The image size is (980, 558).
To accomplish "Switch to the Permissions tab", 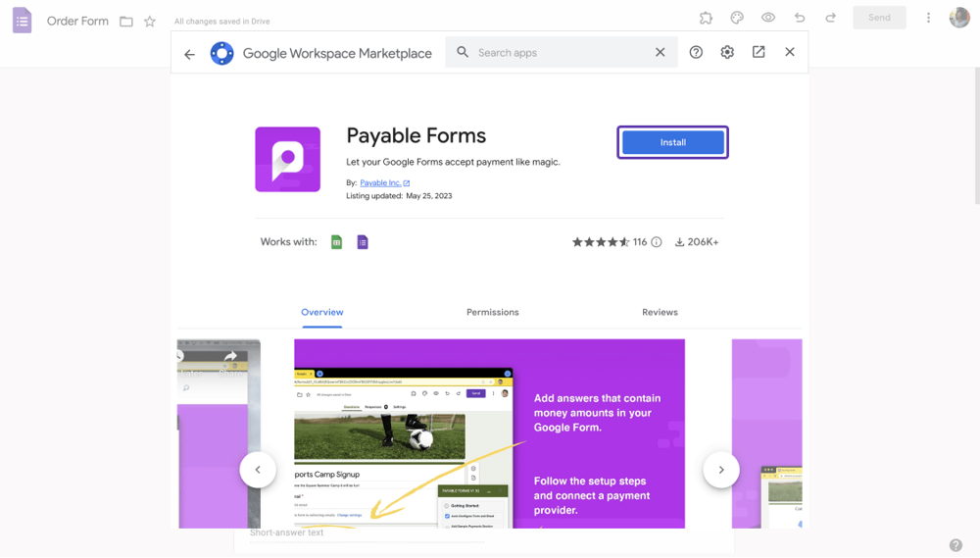I will point(493,312).
